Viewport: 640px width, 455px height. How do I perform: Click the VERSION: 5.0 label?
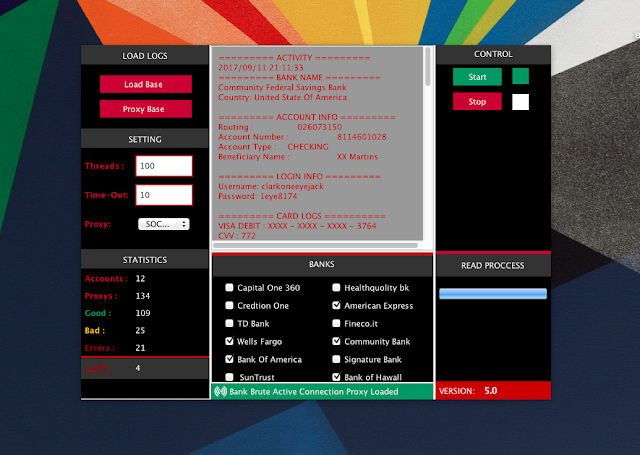coord(468,391)
